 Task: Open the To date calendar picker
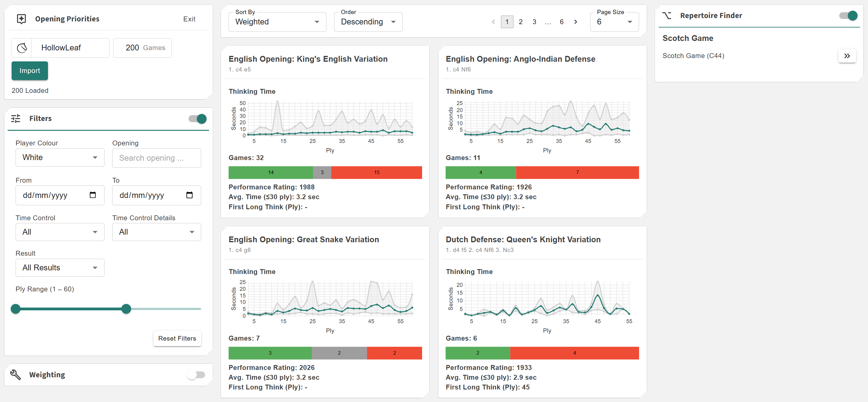coord(189,195)
